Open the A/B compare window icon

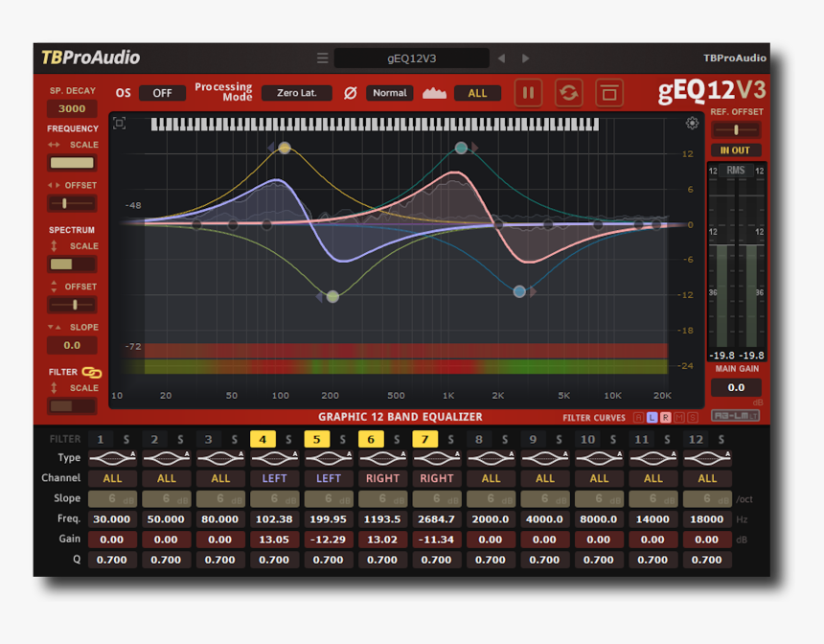click(x=609, y=92)
